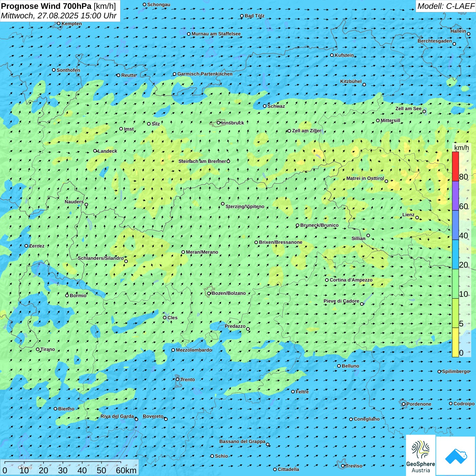Image resolution: width=476 pixels, height=476 pixels.
Task: Select the Bormio location marker
Action: (67, 295)
